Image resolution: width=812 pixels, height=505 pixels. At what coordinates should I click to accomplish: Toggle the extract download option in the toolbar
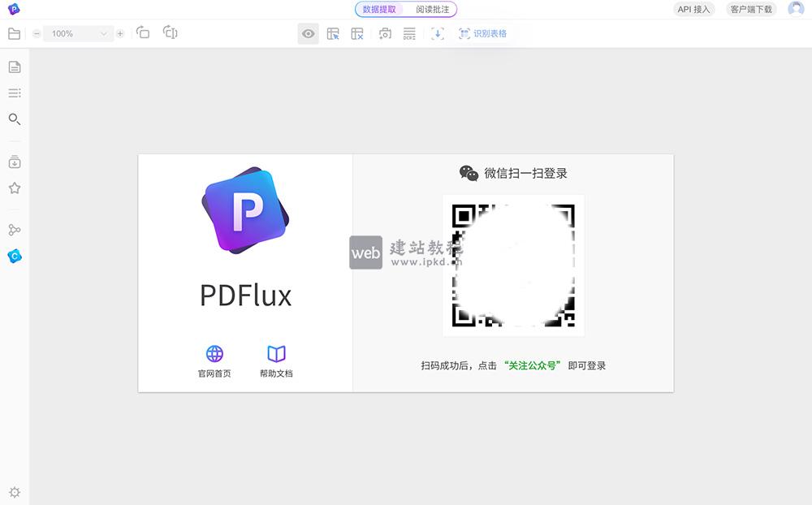438,34
